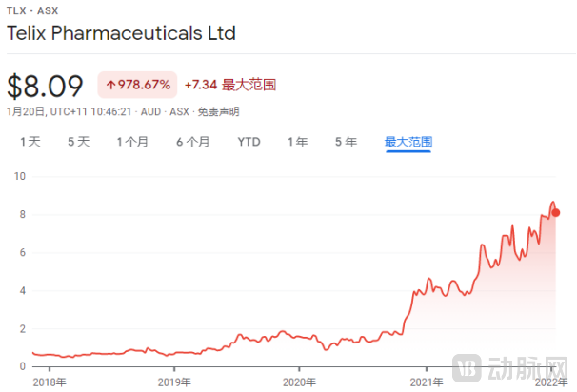Select the 1年 range tab
Image resolution: width=577 pixels, height=392 pixels.
pyautogui.click(x=297, y=143)
